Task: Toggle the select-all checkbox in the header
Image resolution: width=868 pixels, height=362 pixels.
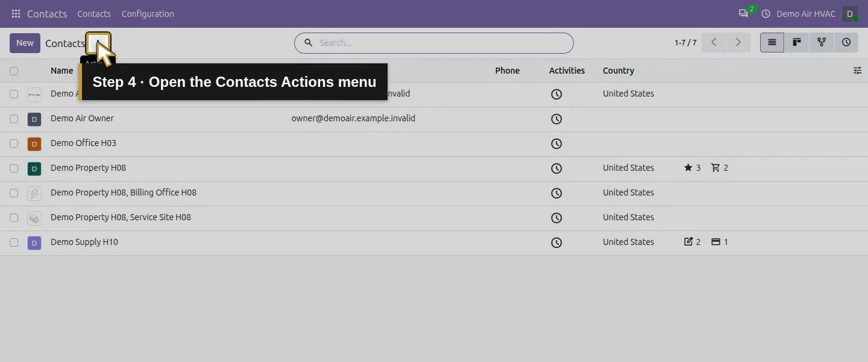Action: [14, 71]
